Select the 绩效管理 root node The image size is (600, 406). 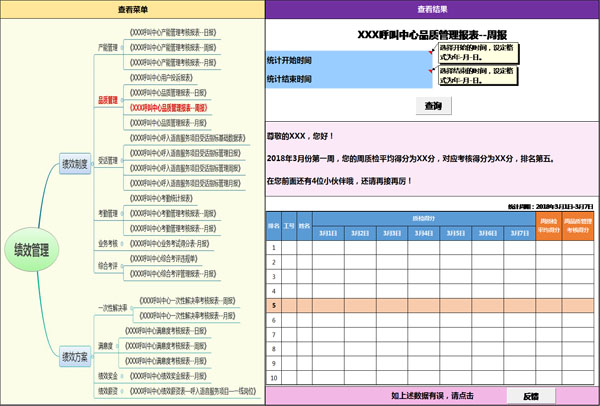pos(32,248)
